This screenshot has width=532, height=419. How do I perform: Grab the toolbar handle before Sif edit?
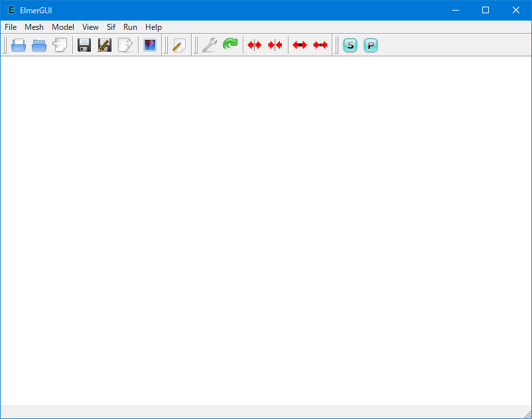point(166,45)
